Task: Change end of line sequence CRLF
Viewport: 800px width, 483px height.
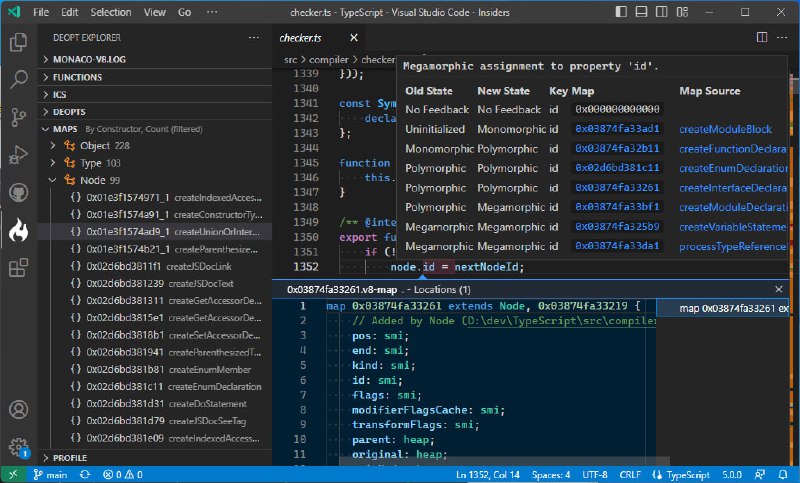Action: click(630, 474)
